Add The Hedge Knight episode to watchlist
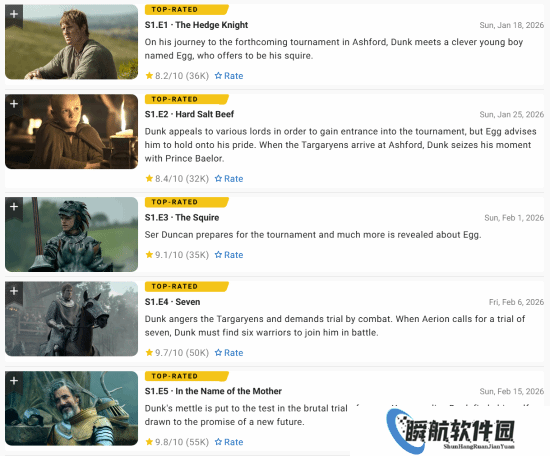Screen dimensions: 550x456 coord(14,15)
